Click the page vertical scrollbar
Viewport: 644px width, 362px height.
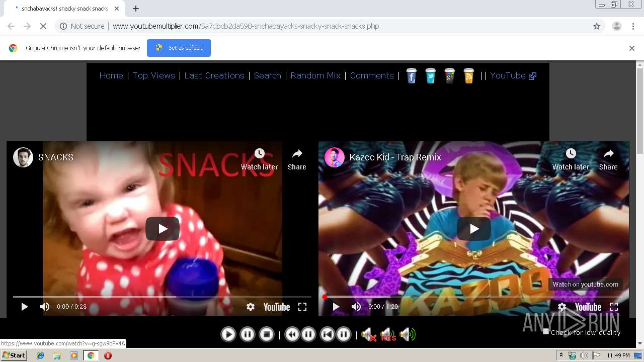point(640,111)
